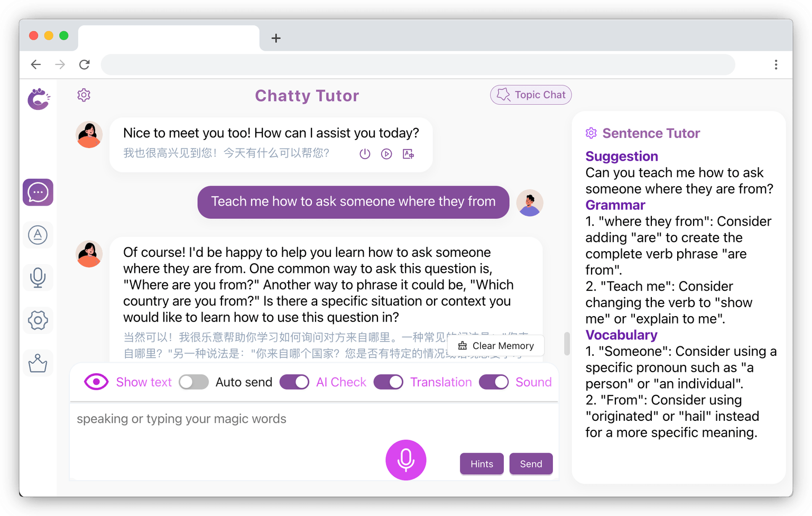Select the active browser tab
The image size is (812, 516).
tap(169, 38)
